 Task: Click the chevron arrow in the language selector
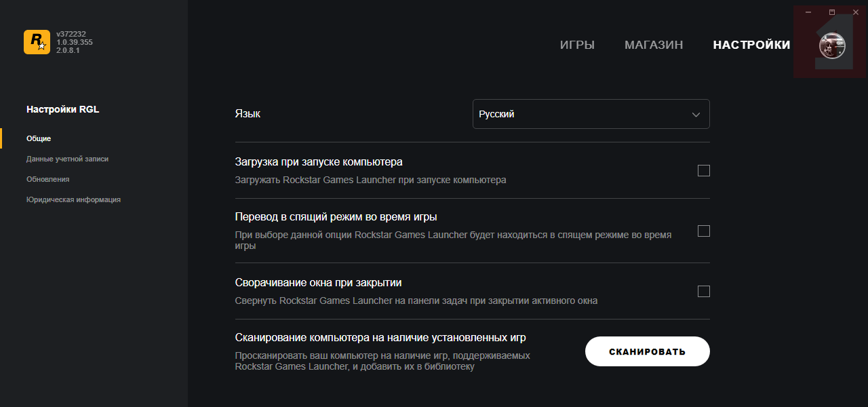click(696, 115)
